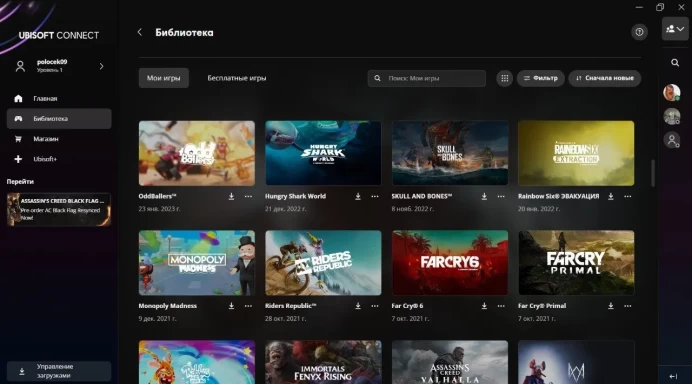Open more options for Riders Republic
Viewport: 692px width, 384px height.
point(375,306)
